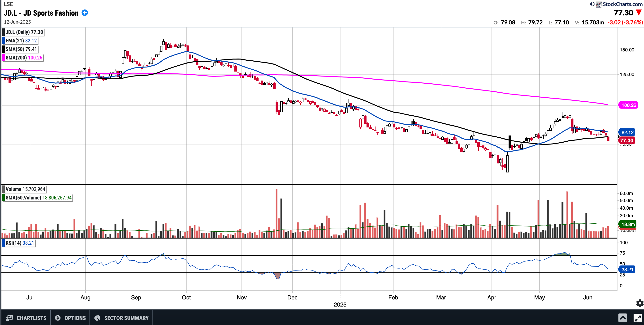This screenshot has height=325, width=644.
Task: Open the CHARTLISTS tab
Action: (x=31, y=318)
